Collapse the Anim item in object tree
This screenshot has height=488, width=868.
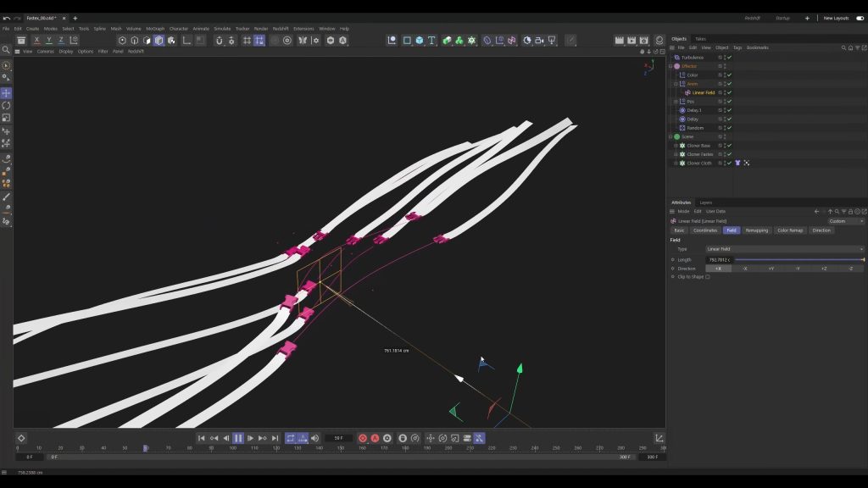(x=676, y=84)
